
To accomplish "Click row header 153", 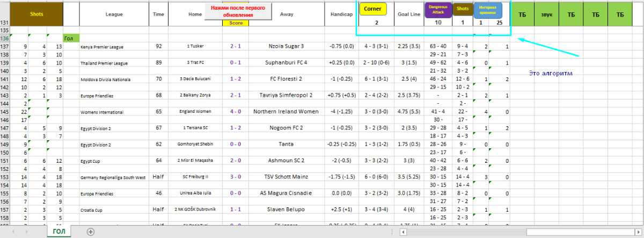I will (x=5, y=177).
